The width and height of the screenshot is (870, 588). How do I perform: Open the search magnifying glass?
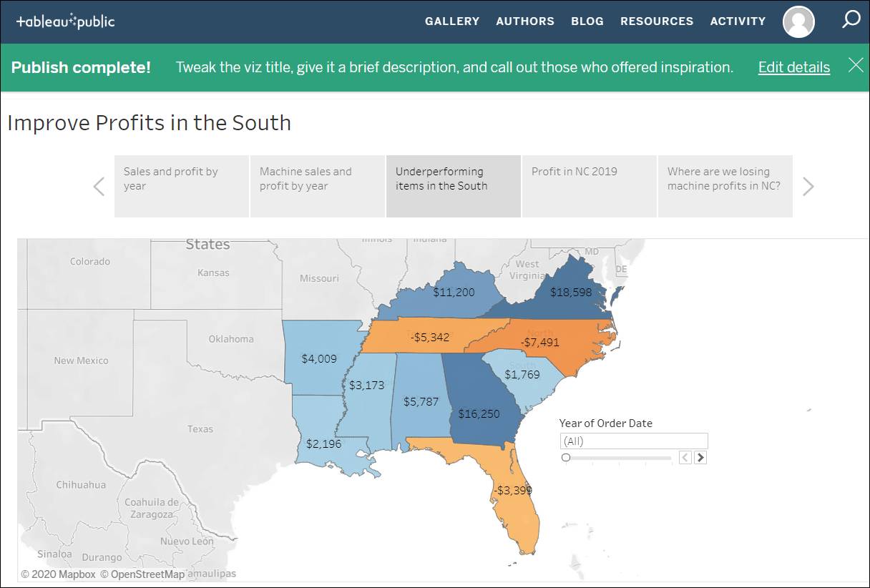coord(851,21)
